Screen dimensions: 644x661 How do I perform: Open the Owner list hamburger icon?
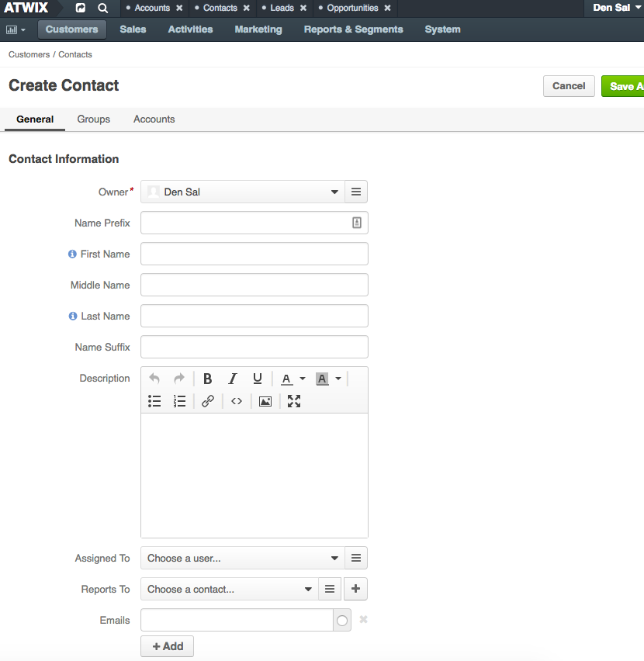(x=356, y=192)
